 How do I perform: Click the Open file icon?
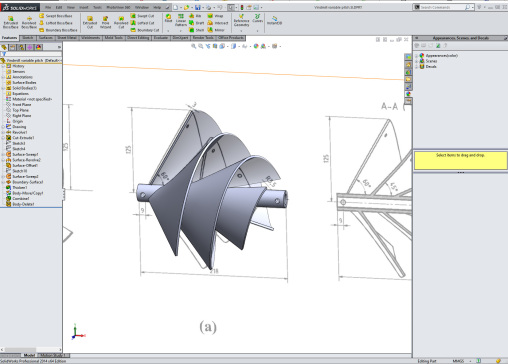point(186,7)
